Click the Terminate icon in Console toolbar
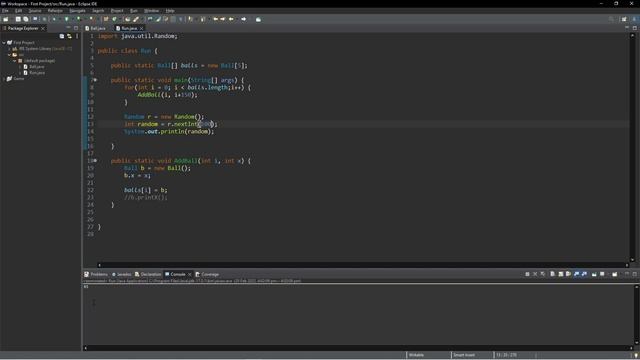The width and height of the screenshot is (640, 360). [527, 274]
